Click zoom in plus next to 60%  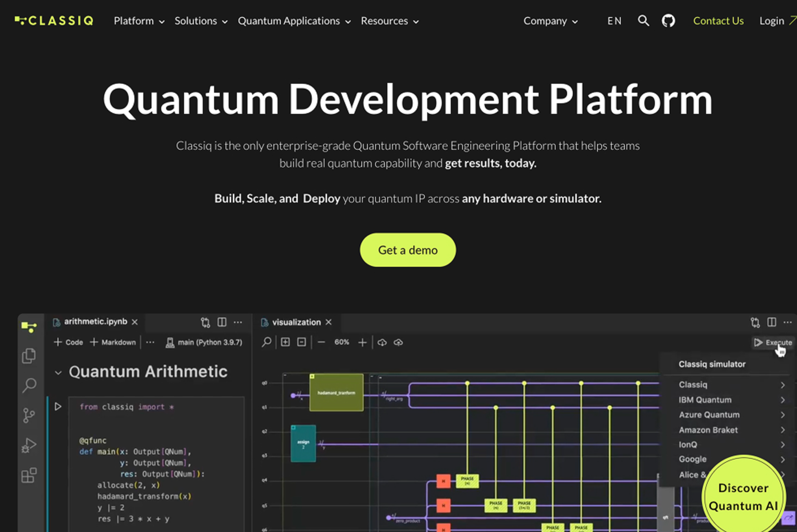click(x=362, y=342)
